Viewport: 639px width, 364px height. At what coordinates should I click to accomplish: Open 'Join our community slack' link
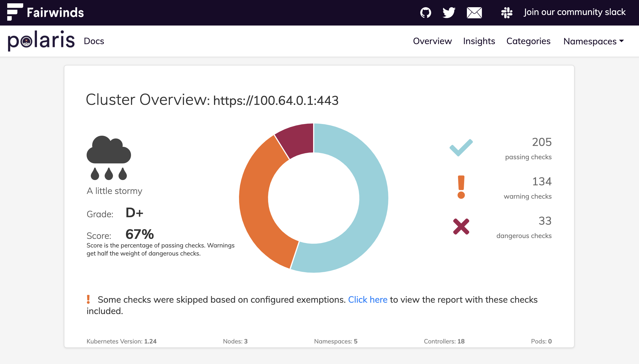pyautogui.click(x=574, y=12)
